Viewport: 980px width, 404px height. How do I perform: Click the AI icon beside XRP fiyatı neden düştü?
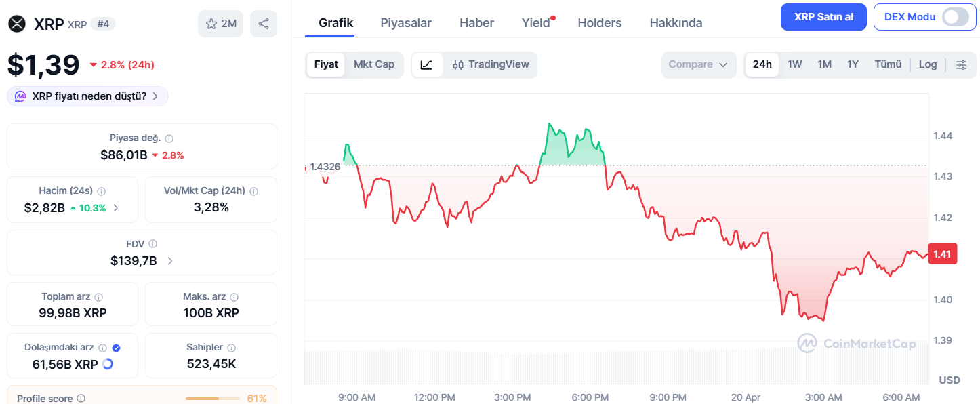(21, 96)
